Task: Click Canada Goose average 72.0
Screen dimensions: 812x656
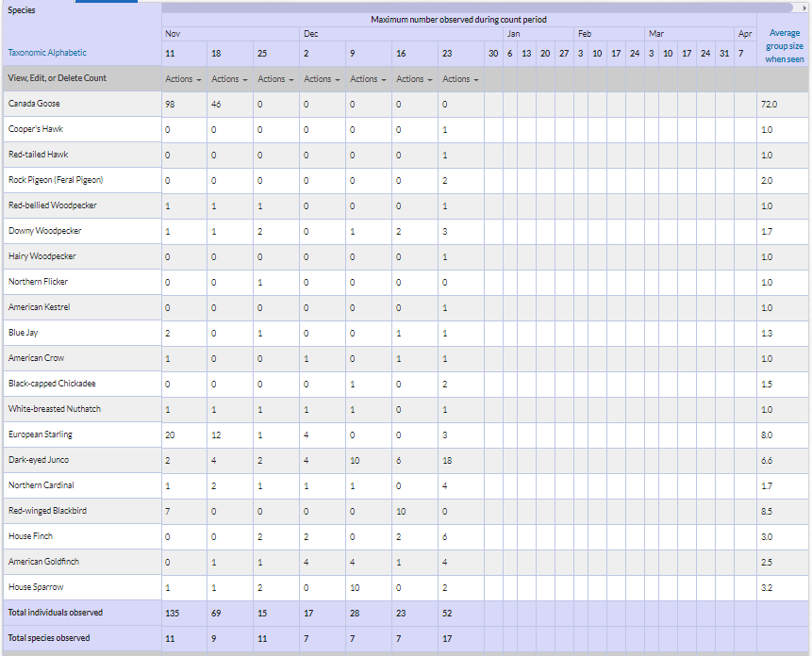Action: pos(769,104)
